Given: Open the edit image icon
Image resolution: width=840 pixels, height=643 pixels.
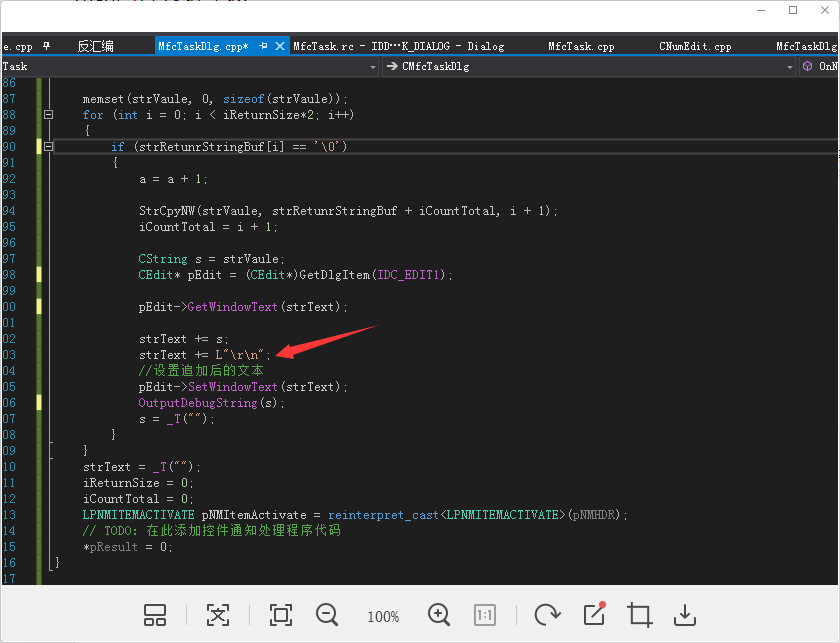Looking at the screenshot, I should [x=594, y=614].
